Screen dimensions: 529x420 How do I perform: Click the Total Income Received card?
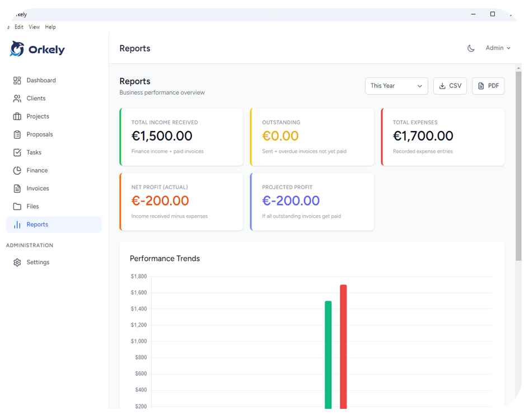click(181, 137)
